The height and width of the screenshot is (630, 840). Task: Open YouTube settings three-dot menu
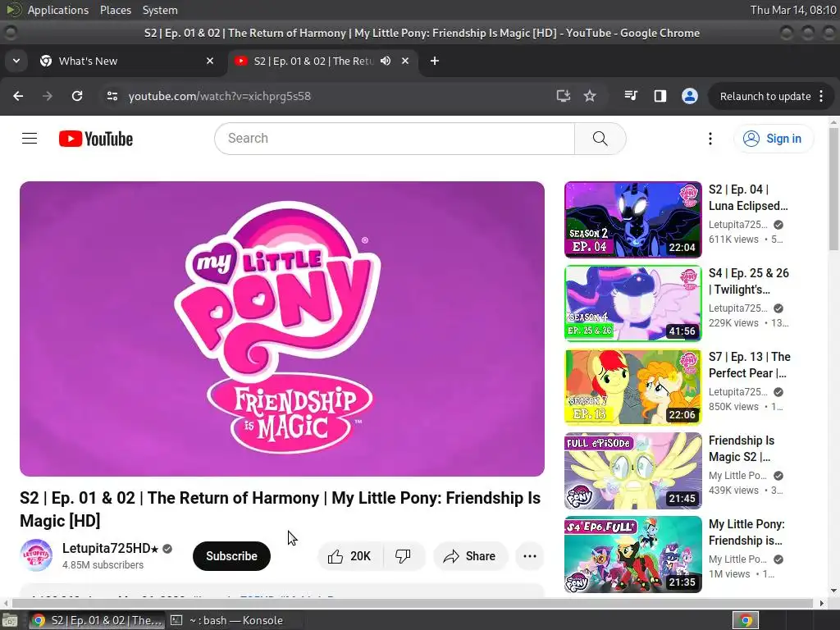tap(710, 139)
